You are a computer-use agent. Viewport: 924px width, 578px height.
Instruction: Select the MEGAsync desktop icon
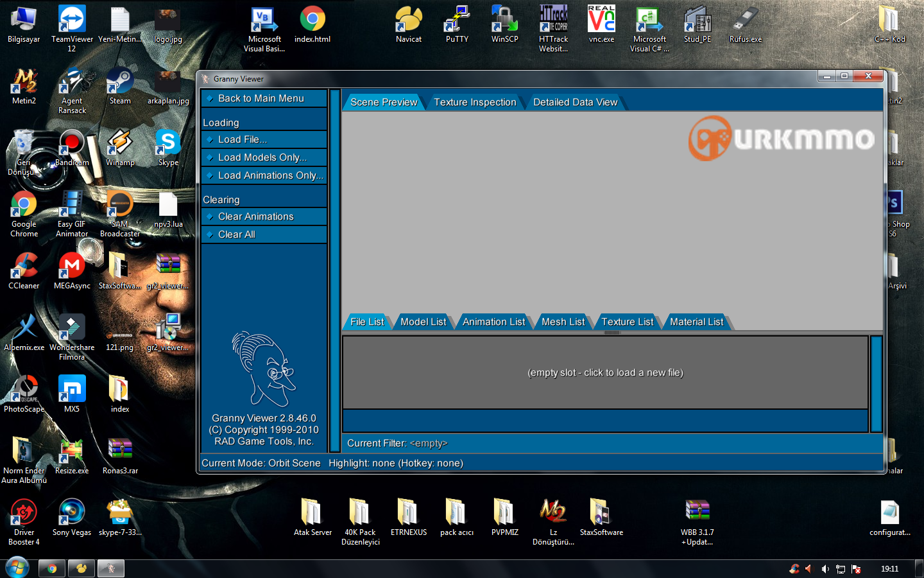[x=72, y=272]
